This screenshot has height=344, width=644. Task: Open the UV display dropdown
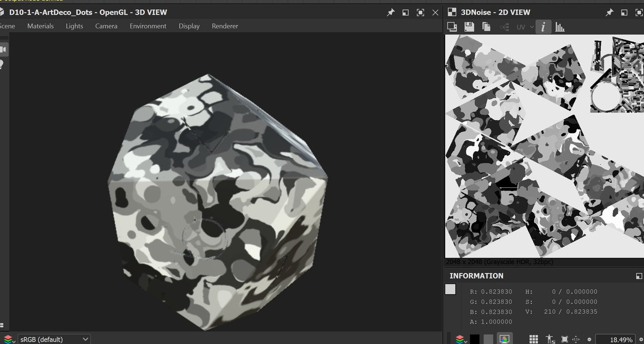[525, 27]
